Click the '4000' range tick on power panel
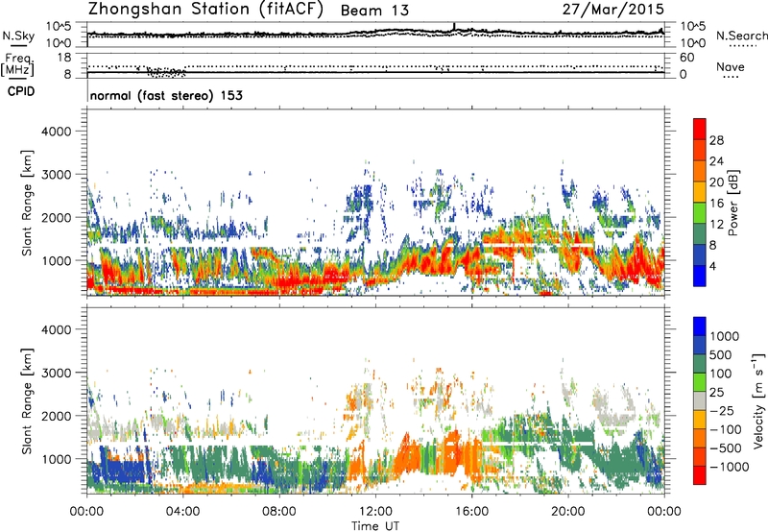This screenshot has height=532, width=768. click(56, 131)
